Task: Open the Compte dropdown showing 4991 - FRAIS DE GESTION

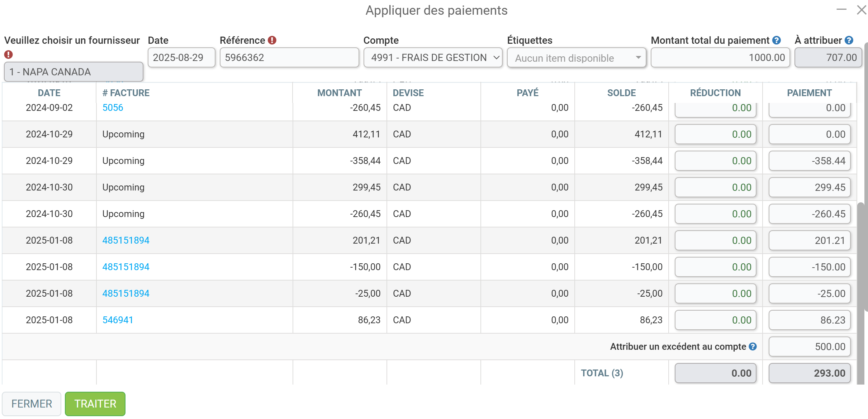Action: [x=433, y=57]
